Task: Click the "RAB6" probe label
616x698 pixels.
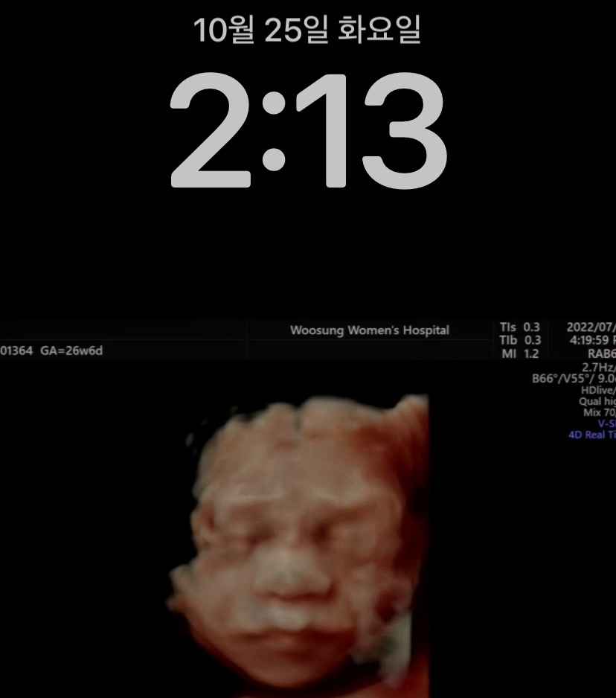Action: pos(602,354)
